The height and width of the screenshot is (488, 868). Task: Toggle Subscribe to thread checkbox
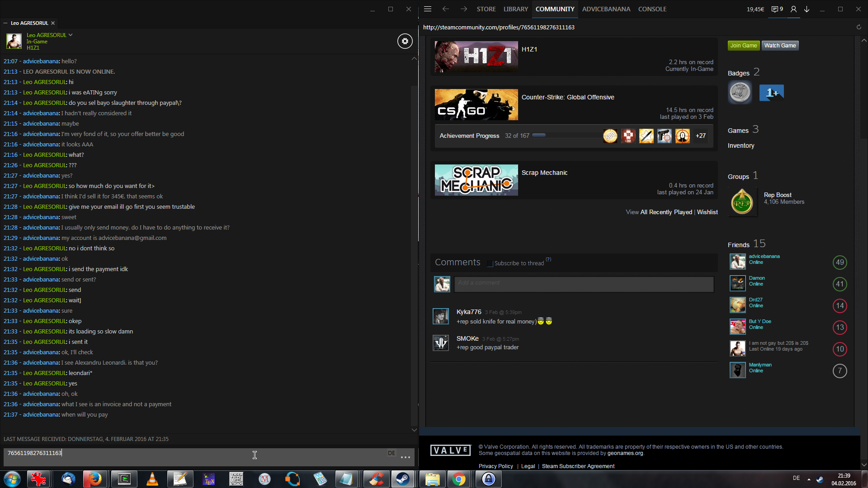coord(490,263)
